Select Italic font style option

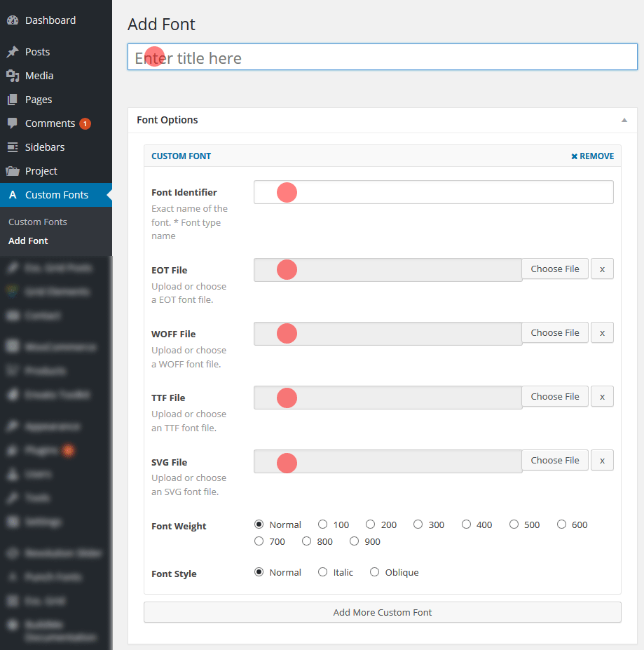tap(323, 572)
